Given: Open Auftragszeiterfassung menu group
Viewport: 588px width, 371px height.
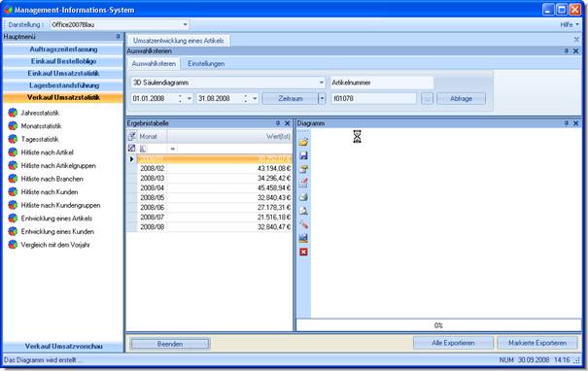Looking at the screenshot, I should click(x=63, y=50).
